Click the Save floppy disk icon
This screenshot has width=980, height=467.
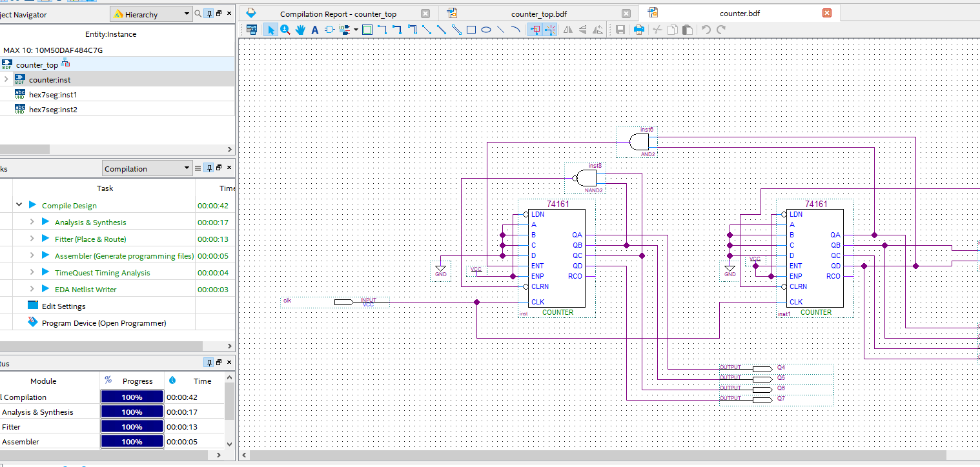[620, 30]
